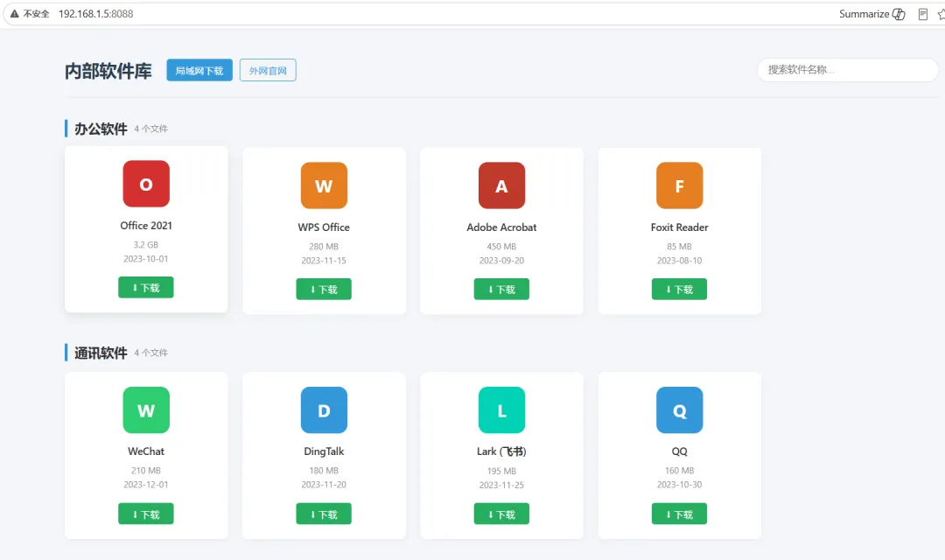Click the red Office 2021 app icon
Screen dimensions: 945x560
click(x=146, y=184)
